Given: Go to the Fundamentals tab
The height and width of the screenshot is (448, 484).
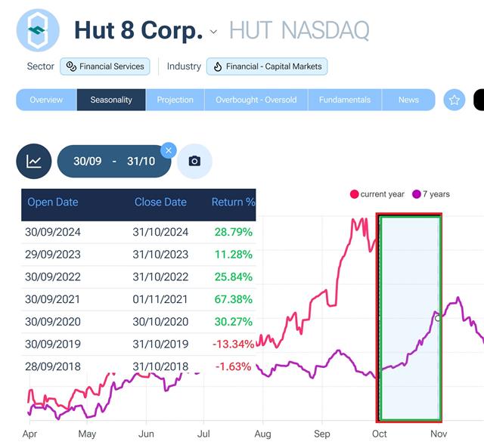Looking at the screenshot, I should [345, 100].
